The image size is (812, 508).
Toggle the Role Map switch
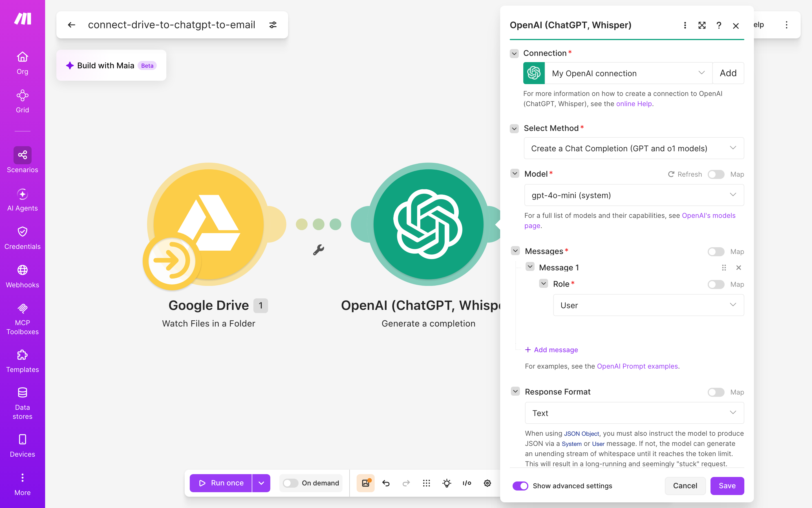point(716,284)
